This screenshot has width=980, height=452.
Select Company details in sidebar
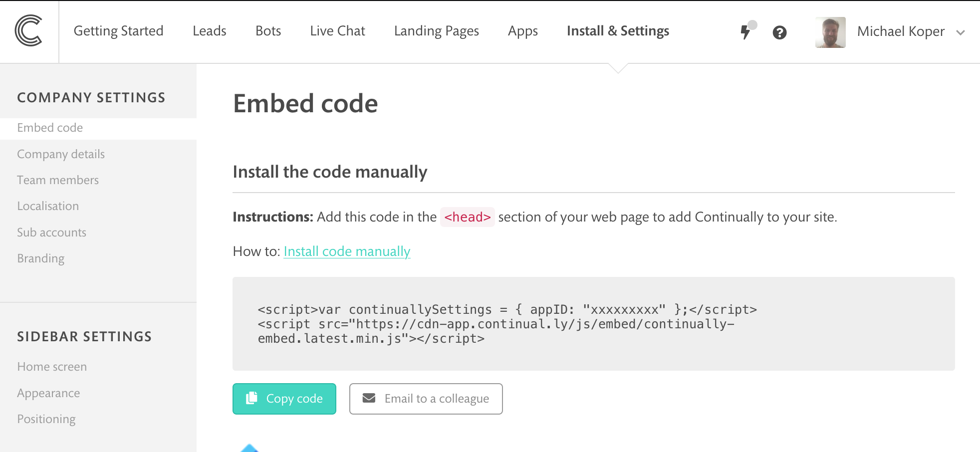pyautogui.click(x=61, y=154)
